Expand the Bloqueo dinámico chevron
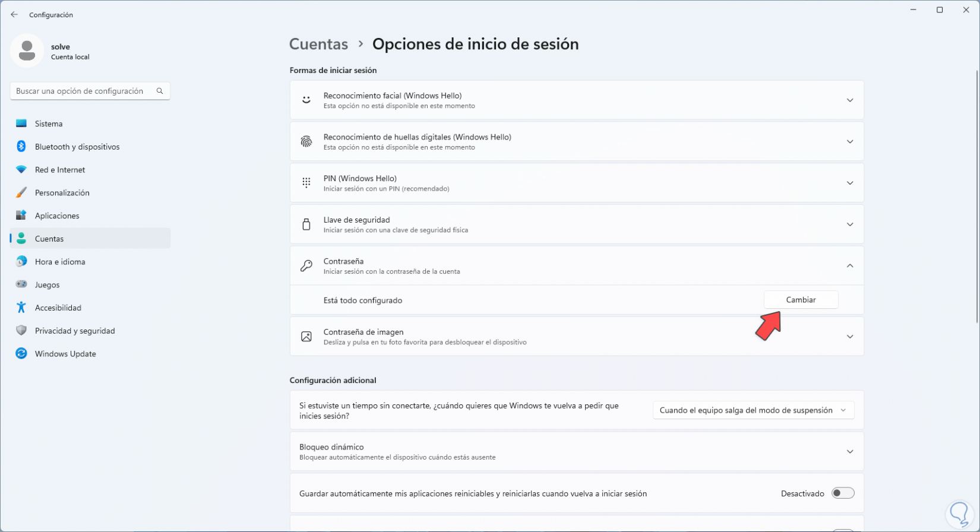This screenshot has width=980, height=532. pyautogui.click(x=850, y=452)
